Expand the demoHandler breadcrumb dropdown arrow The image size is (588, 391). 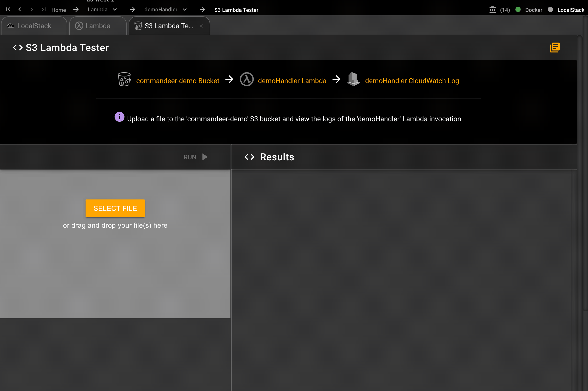(x=185, y=9)
